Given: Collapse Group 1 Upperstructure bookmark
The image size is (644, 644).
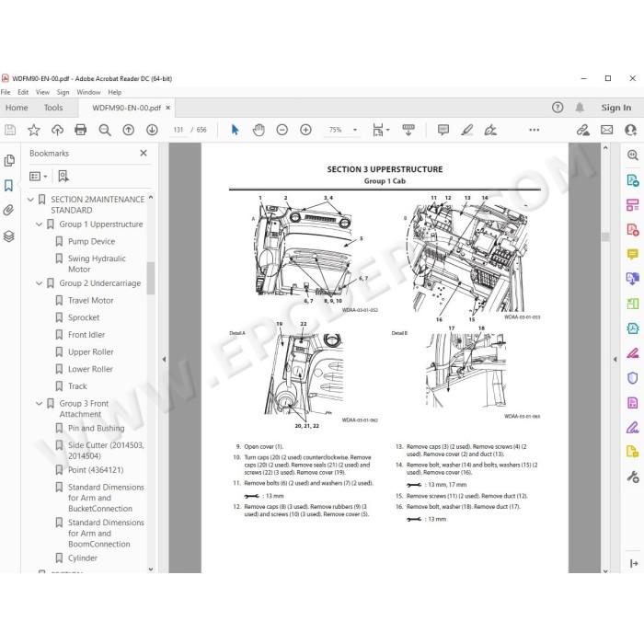Looking at the screenshot, I should coord(39,224).
